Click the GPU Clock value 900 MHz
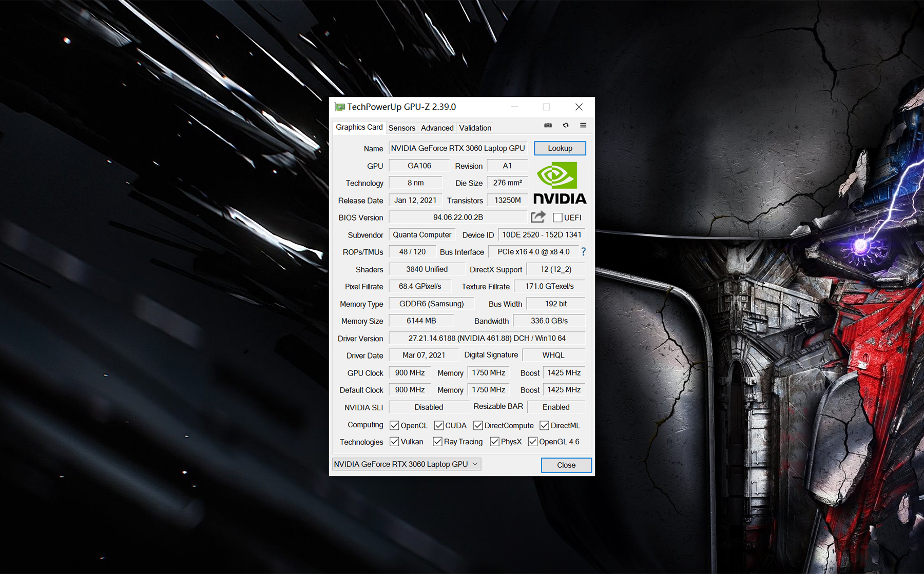 pyautogui.click(x=410, y=372)
